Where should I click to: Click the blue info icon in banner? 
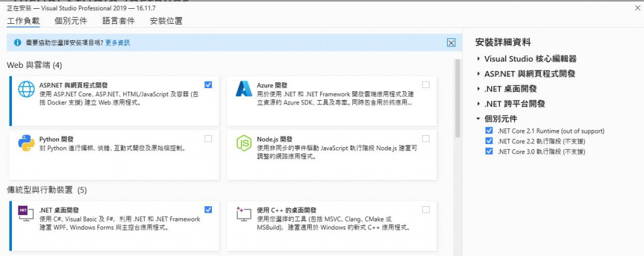click(x=17, y=42)
